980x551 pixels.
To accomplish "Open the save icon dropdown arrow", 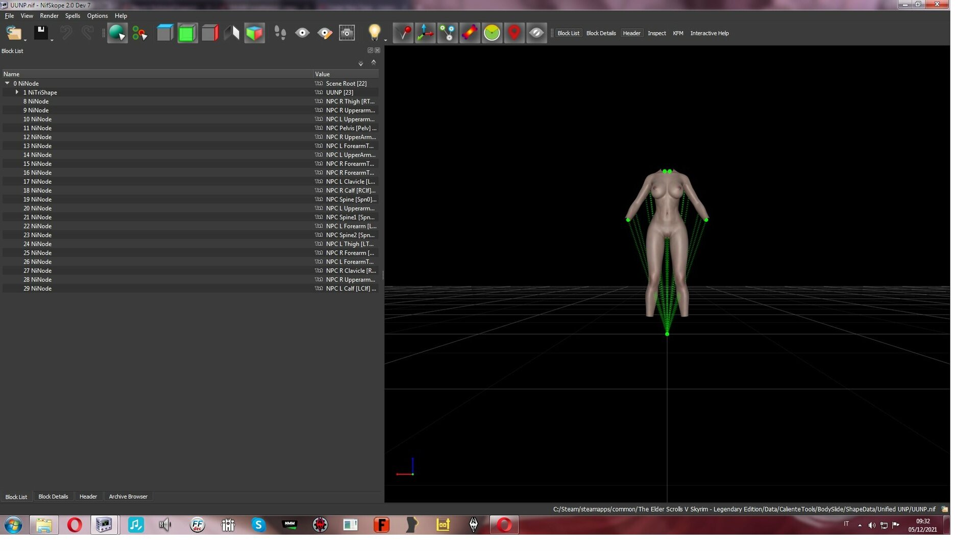I will pos(52,40).
